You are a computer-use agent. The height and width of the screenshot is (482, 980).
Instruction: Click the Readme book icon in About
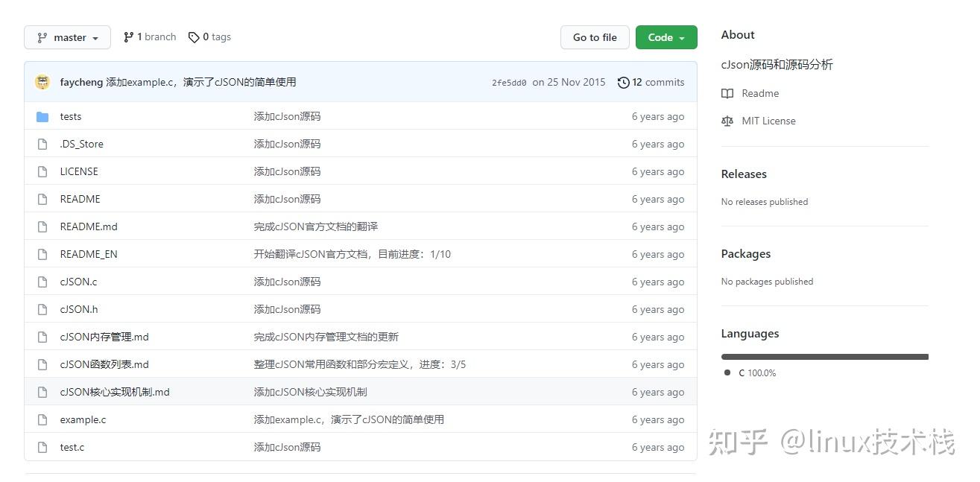coord(727,93)
